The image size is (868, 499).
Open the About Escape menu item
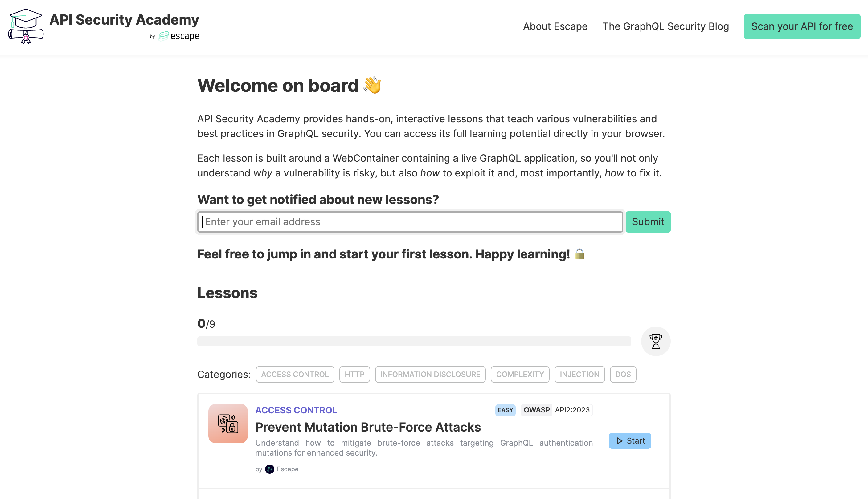pos(555,27)
